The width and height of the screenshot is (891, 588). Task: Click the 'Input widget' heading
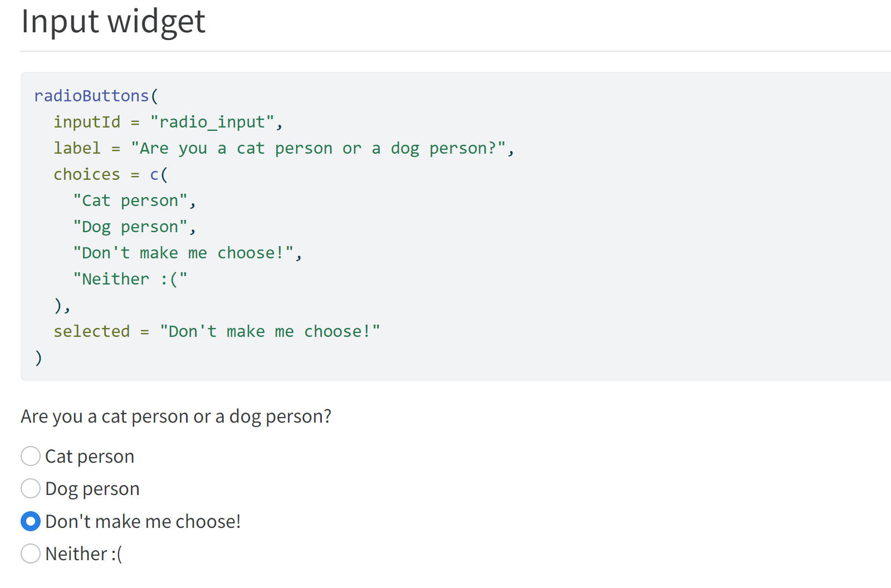coord(113,21)
